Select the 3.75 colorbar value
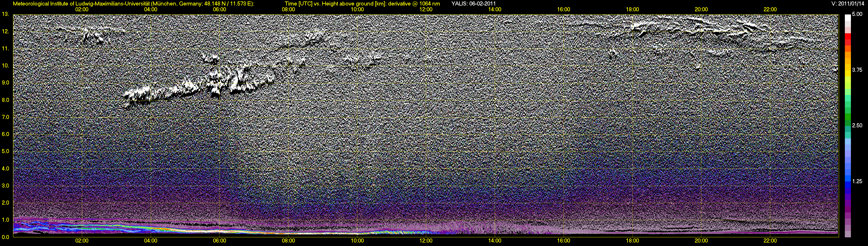The image size is (868, 246). (857, 70)
